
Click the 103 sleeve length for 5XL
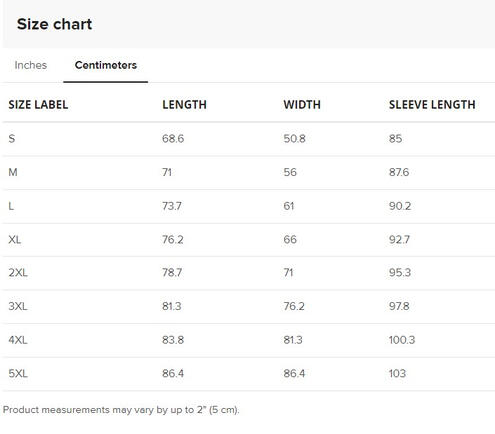397,373
